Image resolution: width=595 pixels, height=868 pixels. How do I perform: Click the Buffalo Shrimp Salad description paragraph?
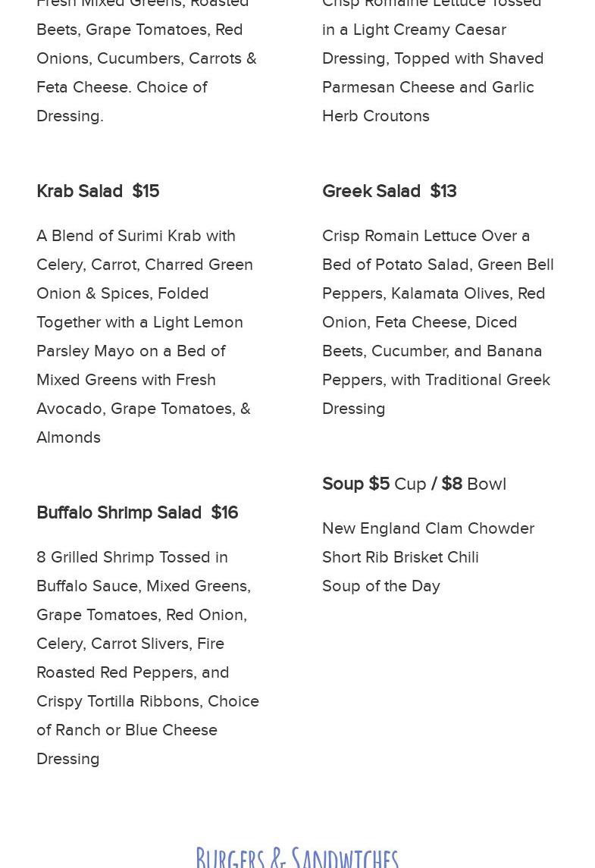click(148, 658)
